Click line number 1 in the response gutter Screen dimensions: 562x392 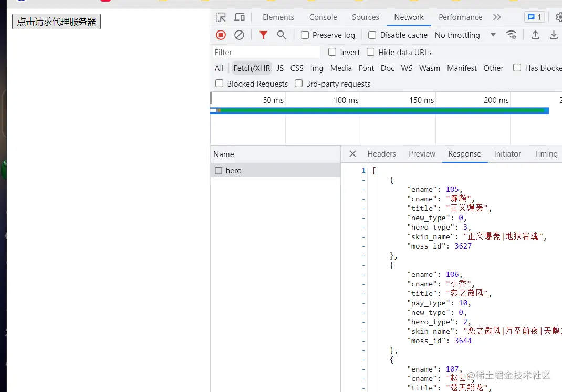[x=363, y=170]
